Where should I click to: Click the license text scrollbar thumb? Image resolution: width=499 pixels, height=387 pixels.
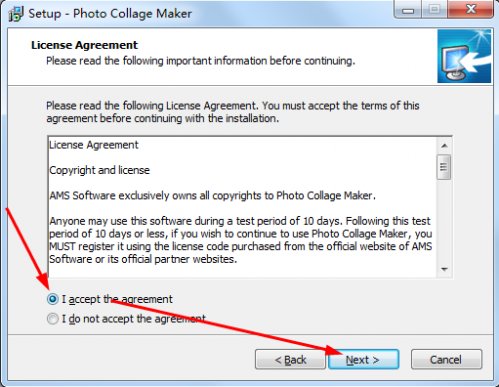pyautogui.click(x=444, y=167)
